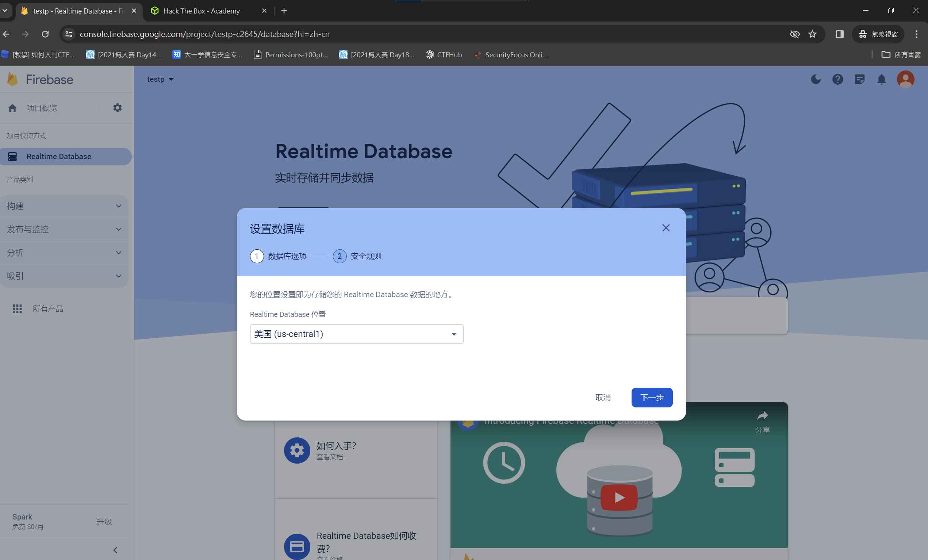Viewport: 928px width, 560px height.
Task: Open user account avatar
Action: click(x=905, y=79)
